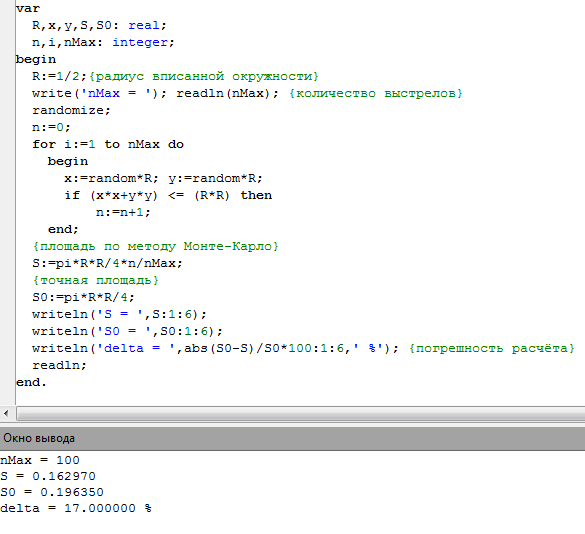Click the 'n:=n+1;' line

123,212
